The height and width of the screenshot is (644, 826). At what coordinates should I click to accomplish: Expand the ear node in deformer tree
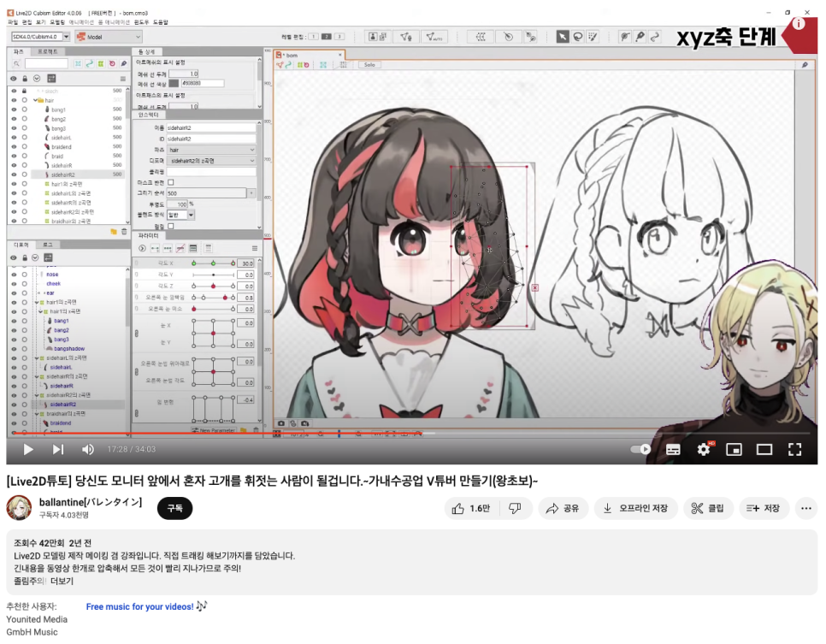[38, 293]
